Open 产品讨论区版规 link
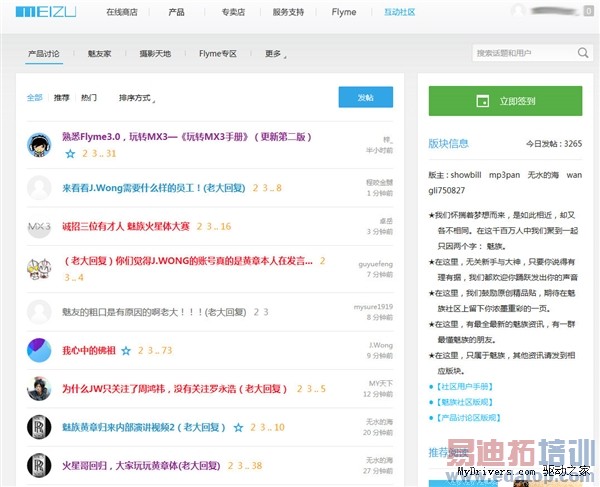 click(x=469, y=418)
